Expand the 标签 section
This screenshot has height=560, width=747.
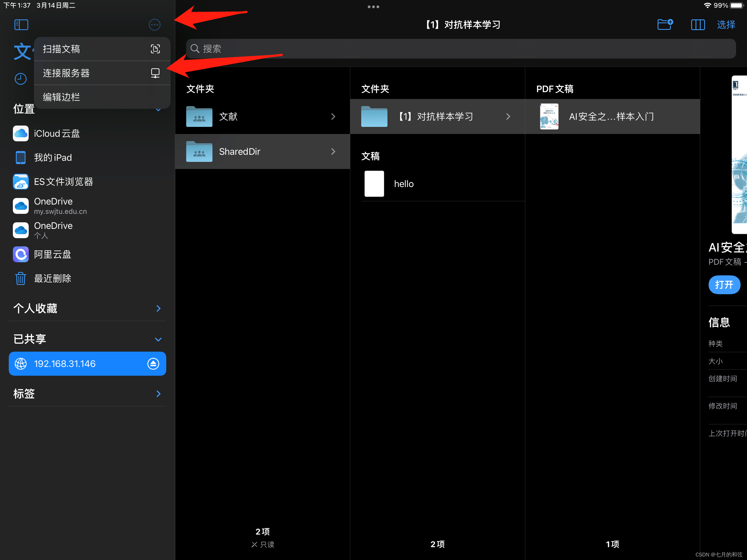point(158,394)
